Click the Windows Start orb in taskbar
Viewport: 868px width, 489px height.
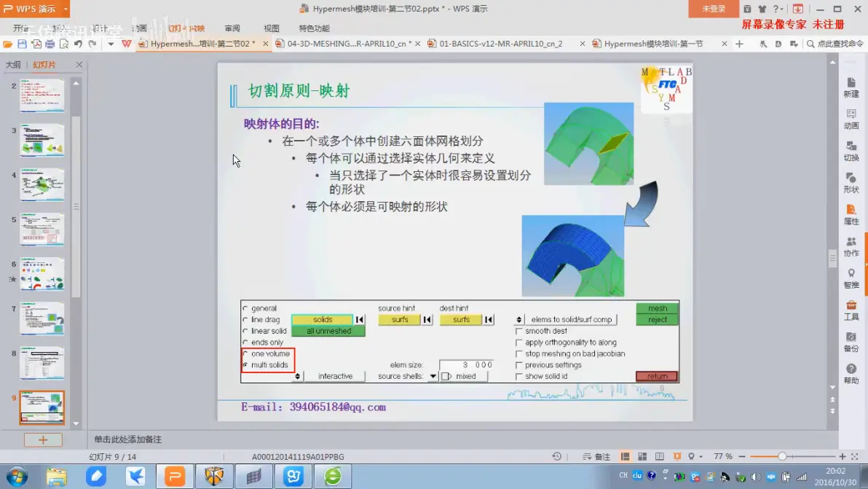pyautogui.click(x=17, y=477)
